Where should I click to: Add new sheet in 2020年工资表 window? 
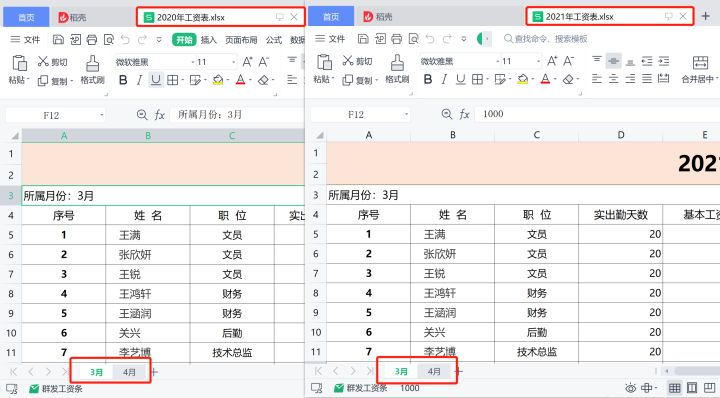coord(155,372)
